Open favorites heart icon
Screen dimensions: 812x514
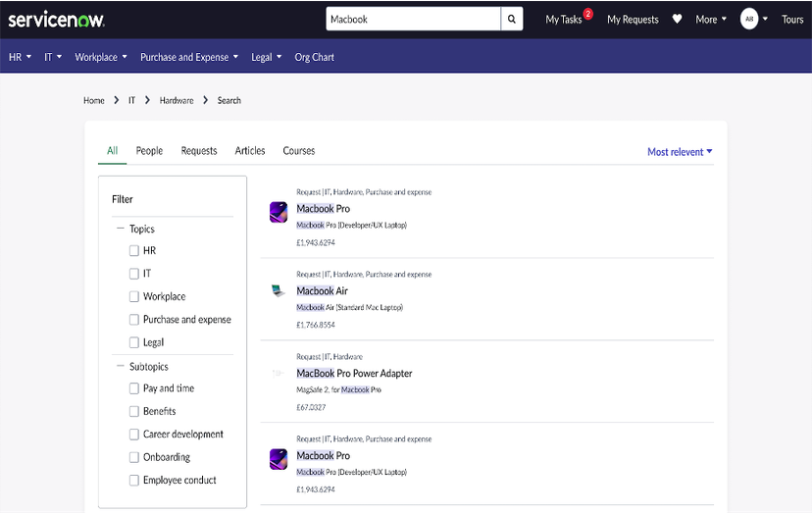coord(677,20)
